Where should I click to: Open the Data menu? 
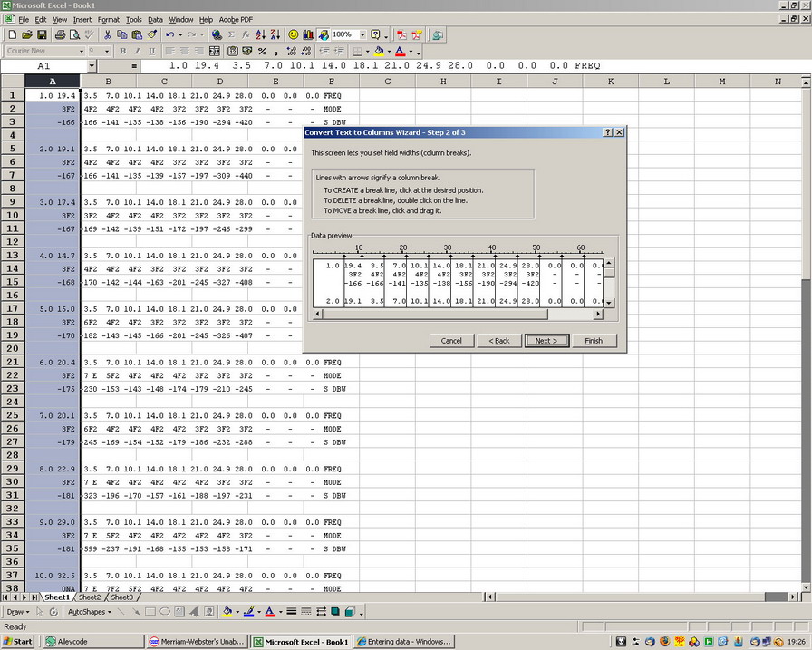click(x=155, y=20)
